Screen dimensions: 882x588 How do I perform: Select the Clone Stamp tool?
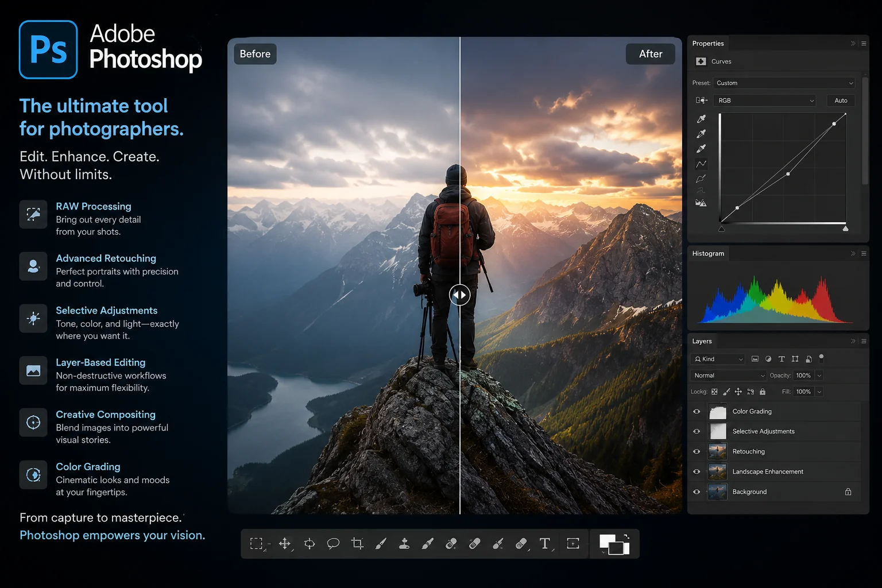[404, 544]
